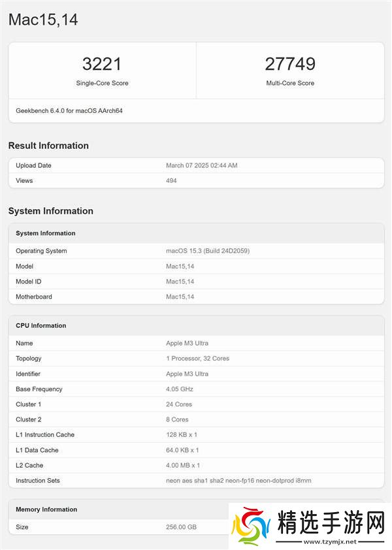Click the 1 Processor, 32 Cores topology value
Image resolution: width=392 pixels, height=550 pixels.
pyautogui.click(x=197, y=359)
